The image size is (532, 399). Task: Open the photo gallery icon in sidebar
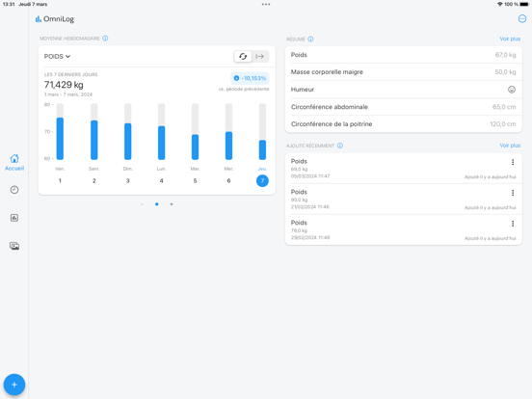[x=14, y=246]
